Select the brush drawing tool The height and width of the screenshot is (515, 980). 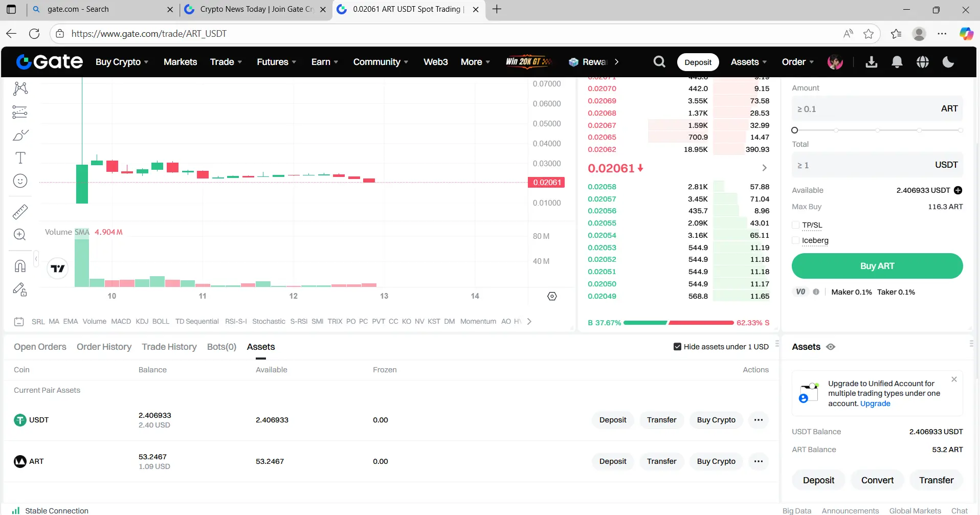[20, 135]
